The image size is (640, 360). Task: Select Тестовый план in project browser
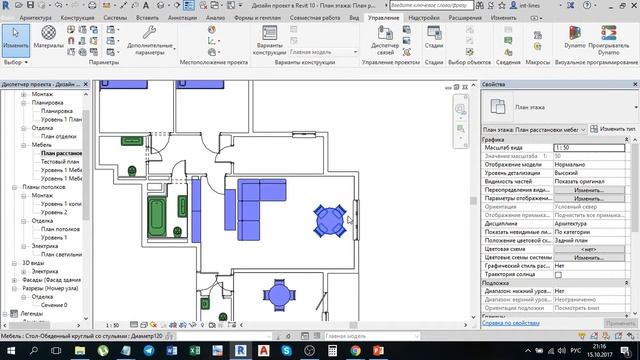tap(60, 162)
